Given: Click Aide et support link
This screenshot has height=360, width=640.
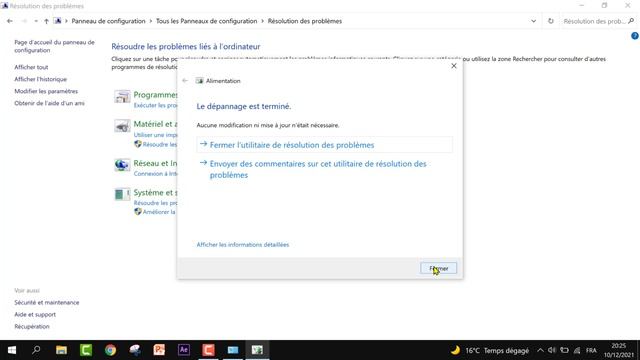Looking at the screenshot, I should tap(35, 314).
